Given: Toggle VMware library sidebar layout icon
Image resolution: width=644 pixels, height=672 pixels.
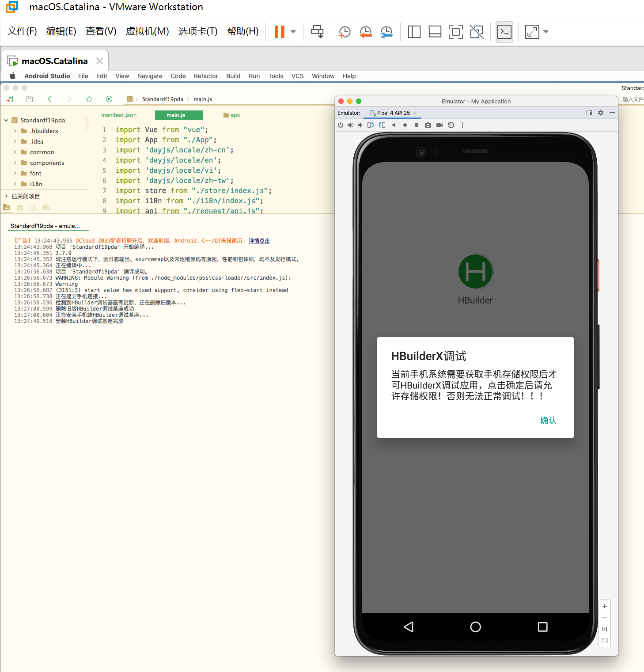Looking at the screenshot, I should 414,31.
